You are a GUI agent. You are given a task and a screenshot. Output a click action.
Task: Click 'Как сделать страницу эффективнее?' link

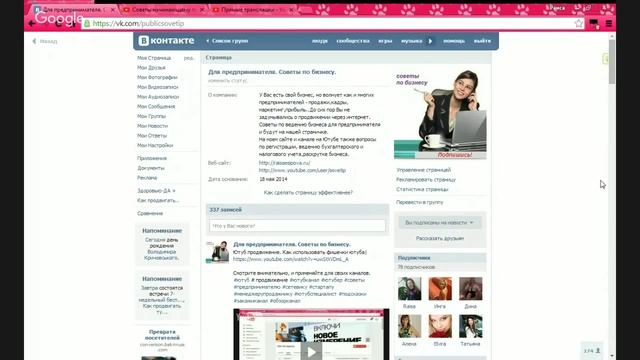click(x=308, y=193)
